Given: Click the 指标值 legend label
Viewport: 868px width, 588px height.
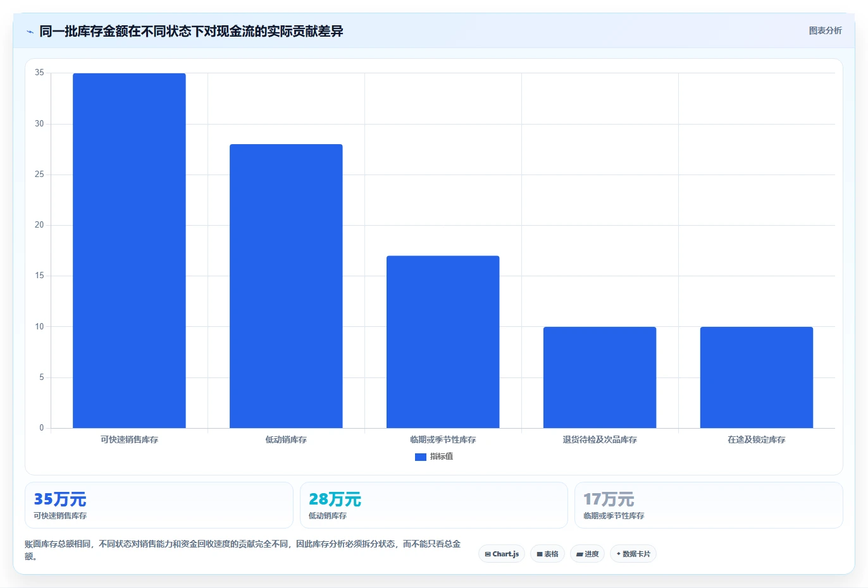Looking at the screenshot, I should pyautogui.click(x=442, y=456).
